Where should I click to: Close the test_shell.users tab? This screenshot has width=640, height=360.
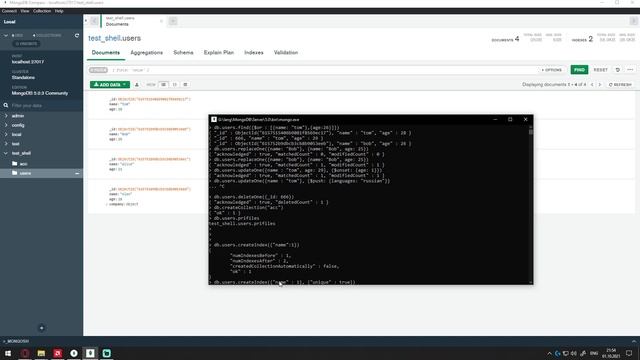tap(161, 21)
